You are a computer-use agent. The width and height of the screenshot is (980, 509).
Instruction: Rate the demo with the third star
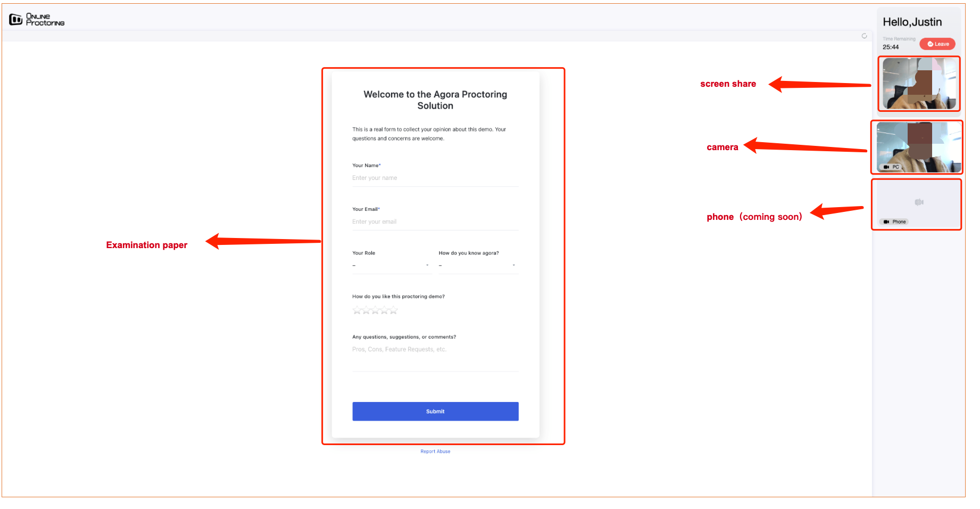point(375,310)
